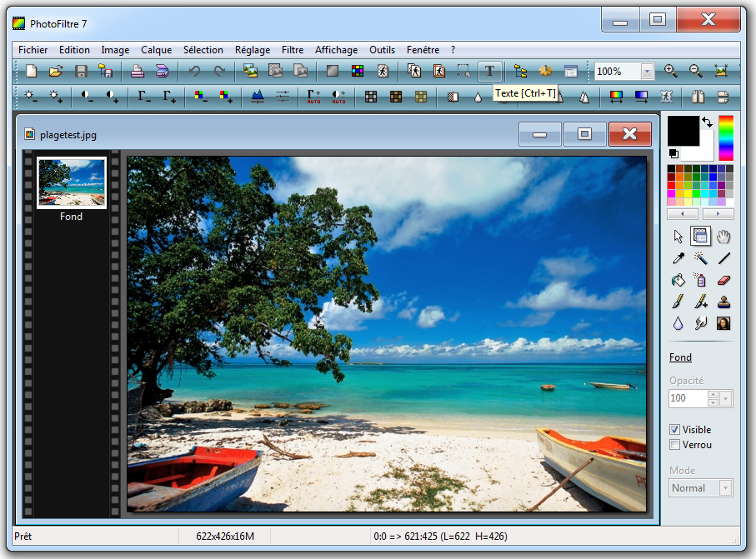Import from scanner icon
The height and width of the screenshot is (559, 756).
tap(162, 72)
